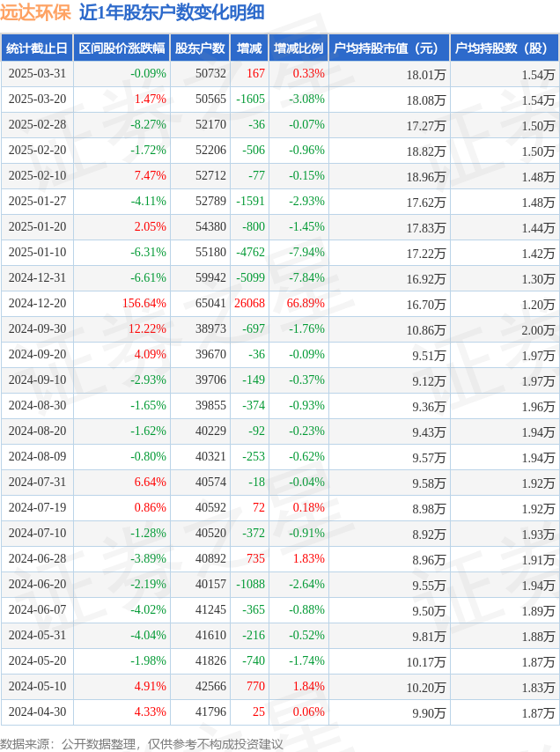Viewport: 560px width, 752px height.
Task: Click the 区间股价涨跌幅 column header
Action: [122, 48]
